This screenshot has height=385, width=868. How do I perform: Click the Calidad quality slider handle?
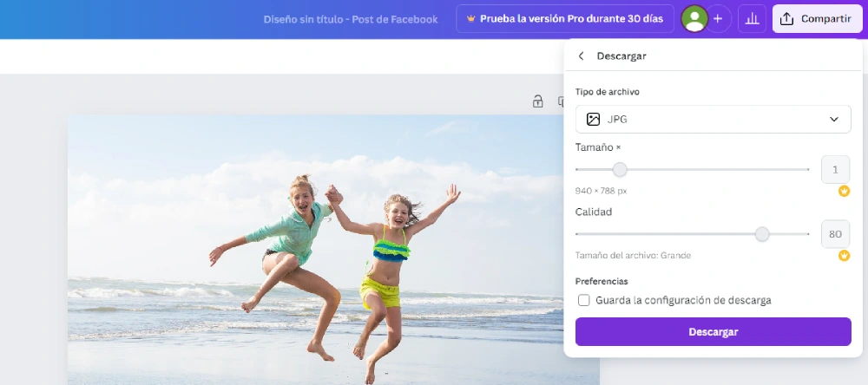pos(762,234)
